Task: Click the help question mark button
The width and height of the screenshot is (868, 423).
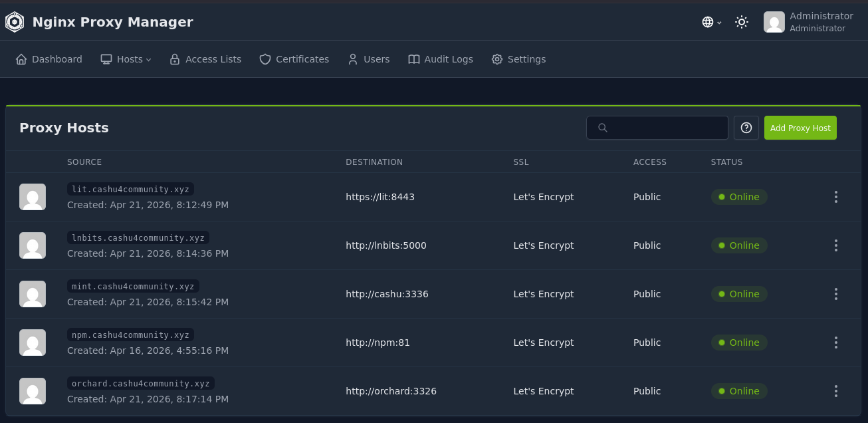Action: click(x=746, y=128)
